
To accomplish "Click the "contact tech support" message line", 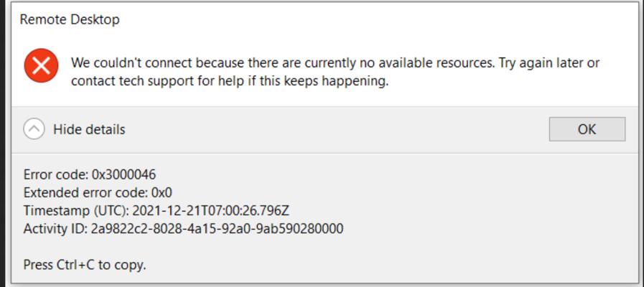I will 230,81.
